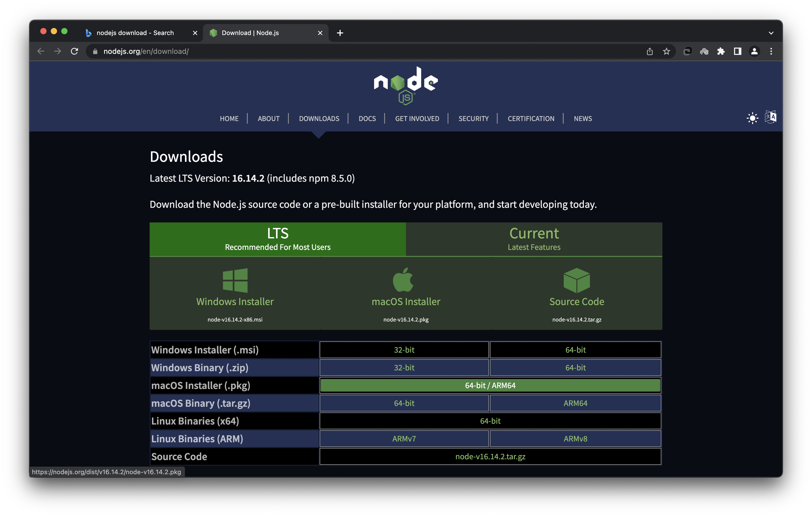Expand the tab search chevron
The image size is (812, 516).
771,33
